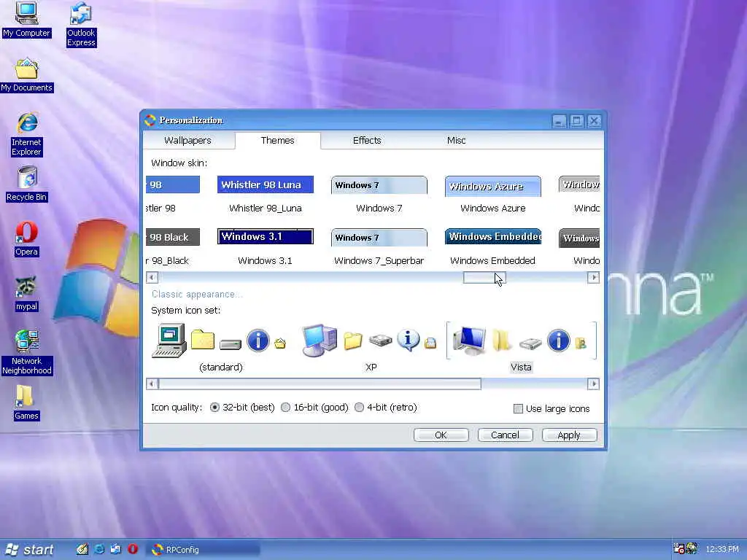747x560 pixels.
Task: Select 4-bit (retro) icon quality
Action: click(x=360, y=408)
